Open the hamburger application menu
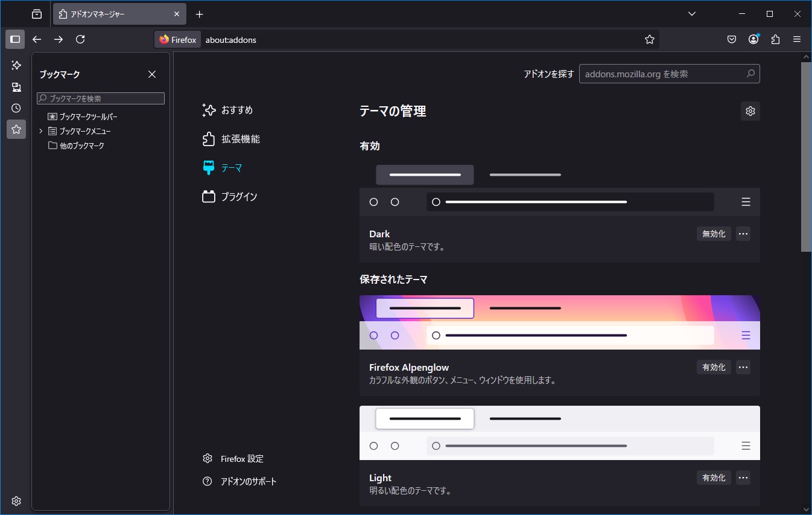 (x=797, y=39)
